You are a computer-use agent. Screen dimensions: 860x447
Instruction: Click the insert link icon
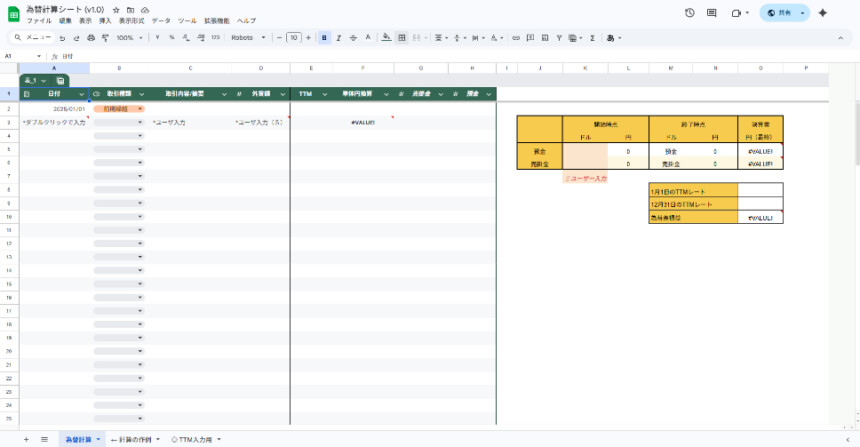click(x=516, y=38)
